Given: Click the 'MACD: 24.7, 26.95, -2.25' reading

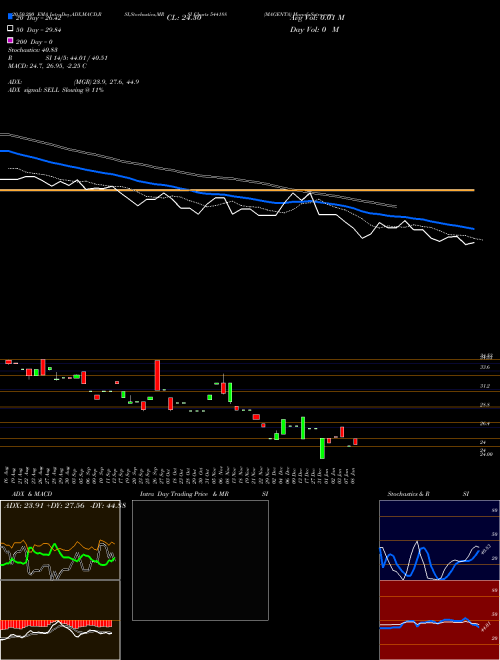Looking at the screenshot, I should (x=47, y=66).
